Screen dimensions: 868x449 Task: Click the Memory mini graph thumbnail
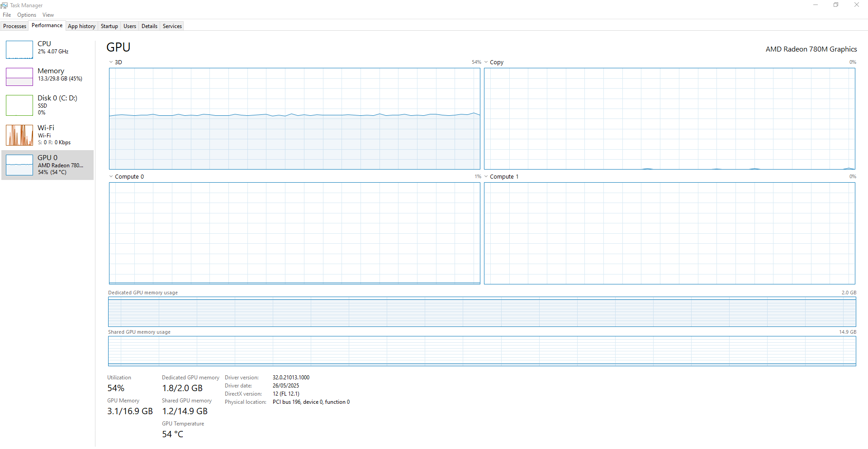pyautogui.click(x=19, y=77)
